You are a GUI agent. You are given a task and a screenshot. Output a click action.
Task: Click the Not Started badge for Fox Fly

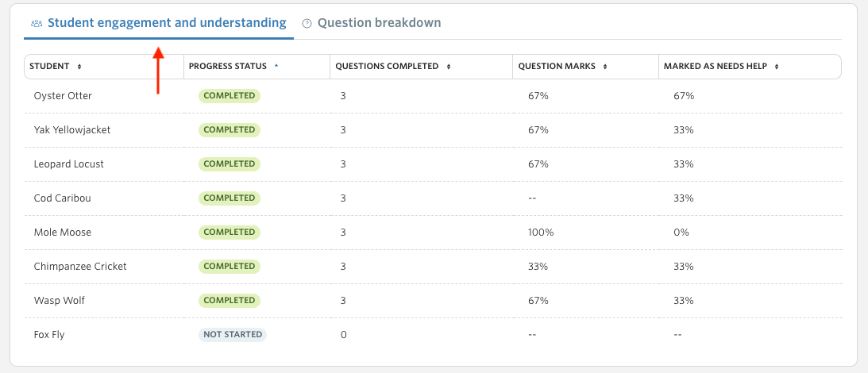[233, 334]
